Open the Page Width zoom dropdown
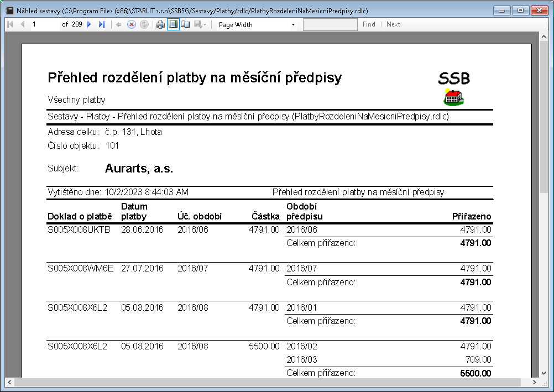 point(293,25)
